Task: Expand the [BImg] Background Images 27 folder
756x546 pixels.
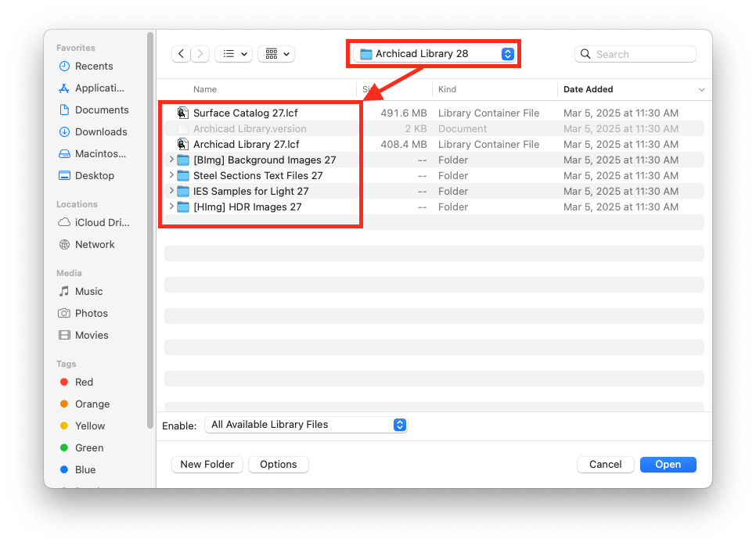Action: point(171,160)
